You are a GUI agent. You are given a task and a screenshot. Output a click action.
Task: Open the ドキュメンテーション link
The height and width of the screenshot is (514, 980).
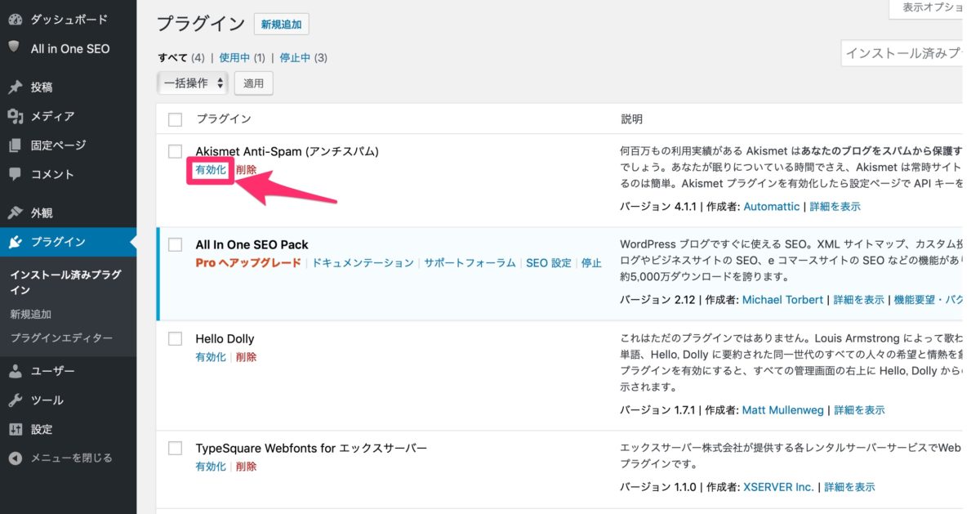point(363,263)
